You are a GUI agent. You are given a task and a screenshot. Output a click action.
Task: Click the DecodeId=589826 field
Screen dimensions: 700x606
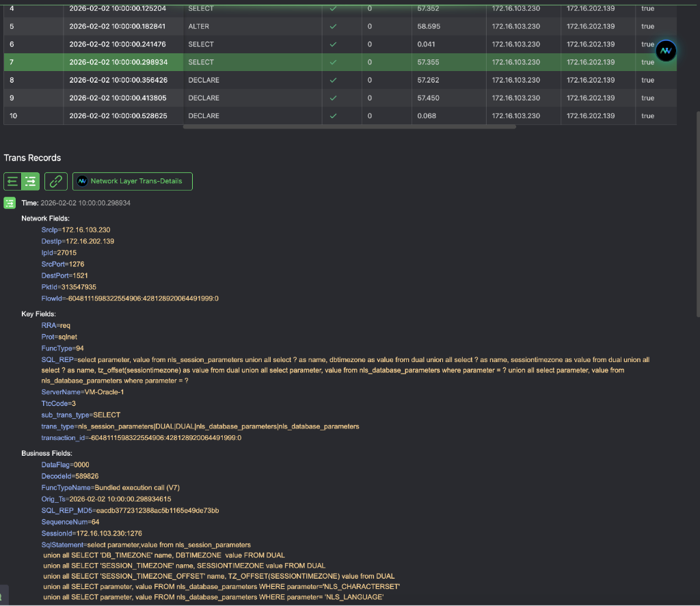point(70,476)
